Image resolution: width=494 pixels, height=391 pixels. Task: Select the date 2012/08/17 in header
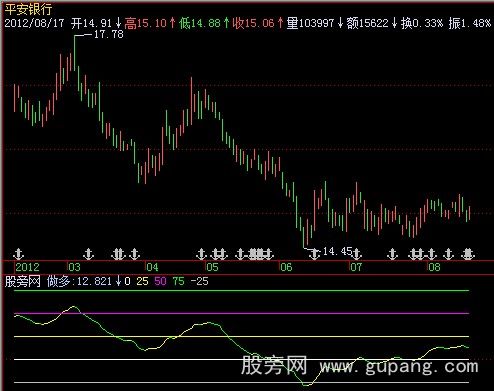pos(34,23)
